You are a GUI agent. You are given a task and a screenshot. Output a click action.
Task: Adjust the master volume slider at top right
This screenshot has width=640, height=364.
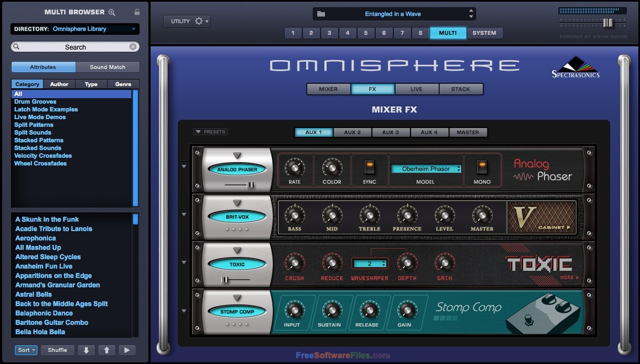click(x=608, y=23)
